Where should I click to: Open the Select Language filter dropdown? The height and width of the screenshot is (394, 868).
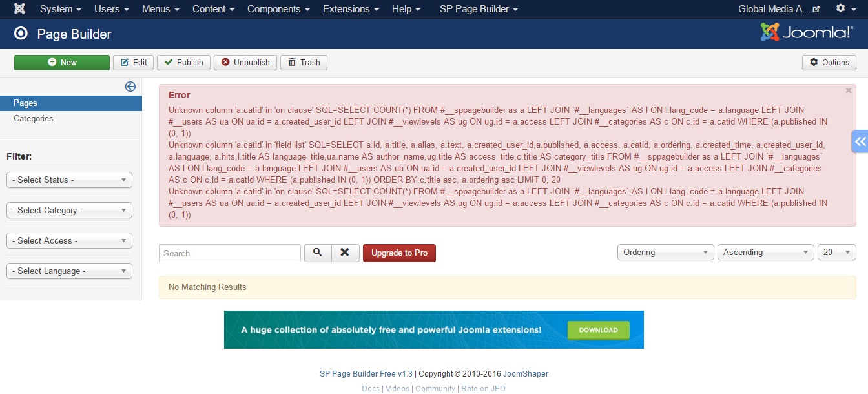coord(69,271)
